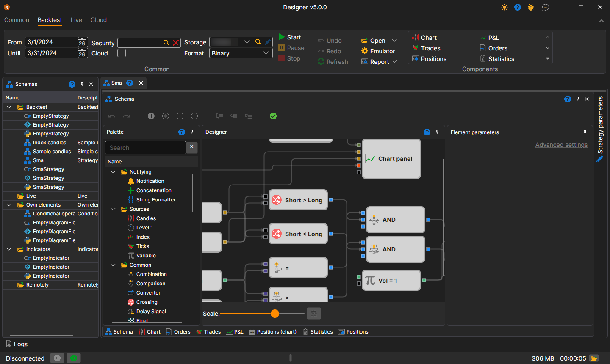Click the pencil edit icon beside Storage
Screen dimensions: 610x364
268,42
